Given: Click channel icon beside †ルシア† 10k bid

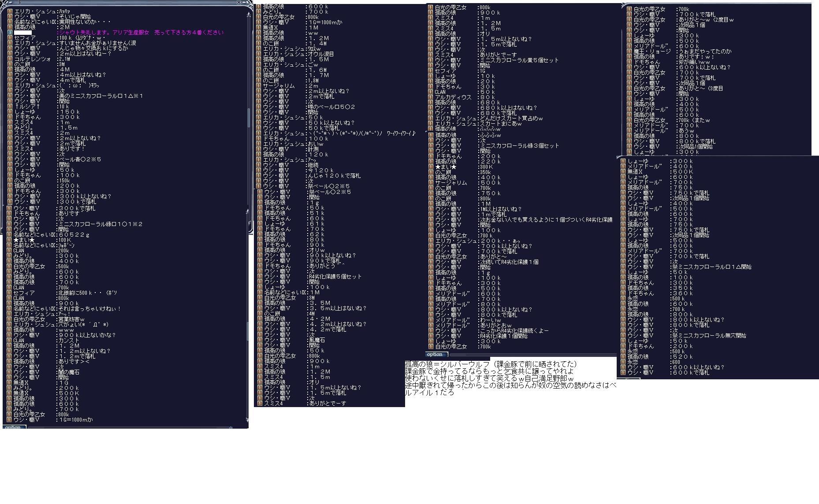Looking at the screenshot, I should coord(10,107).
